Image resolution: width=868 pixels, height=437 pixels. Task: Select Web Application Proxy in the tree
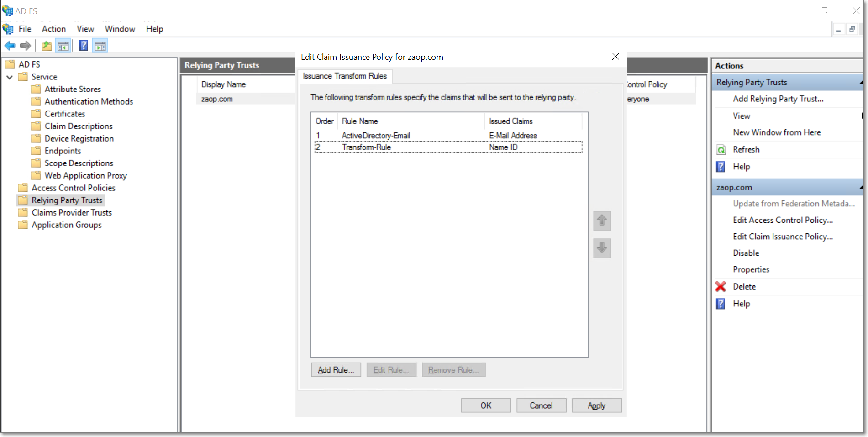point(86,175)
